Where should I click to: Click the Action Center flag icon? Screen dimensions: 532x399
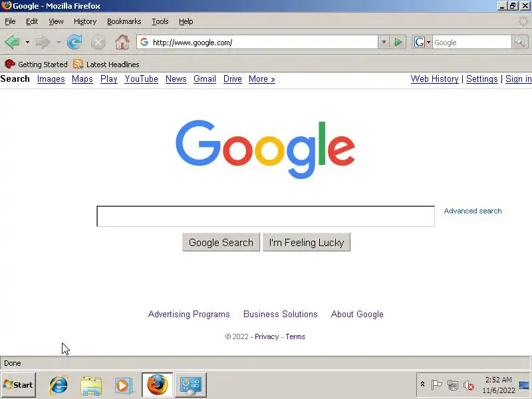[436, 385]
